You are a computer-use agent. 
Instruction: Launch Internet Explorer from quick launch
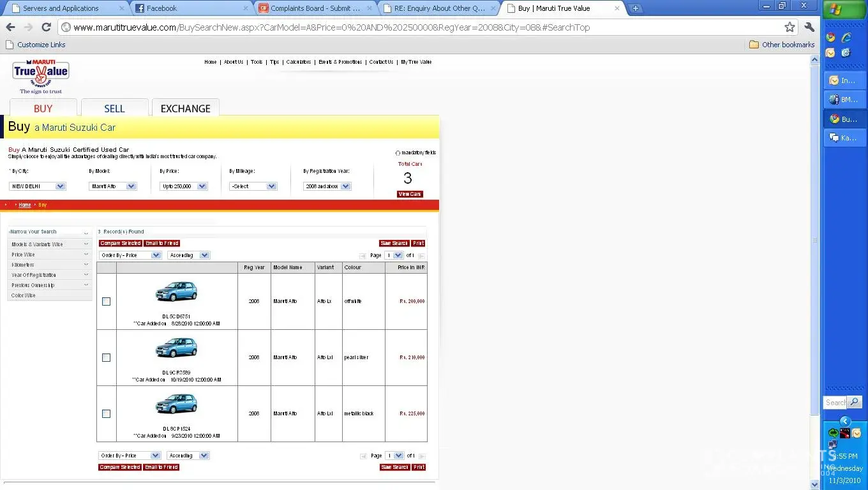point(846,38)
